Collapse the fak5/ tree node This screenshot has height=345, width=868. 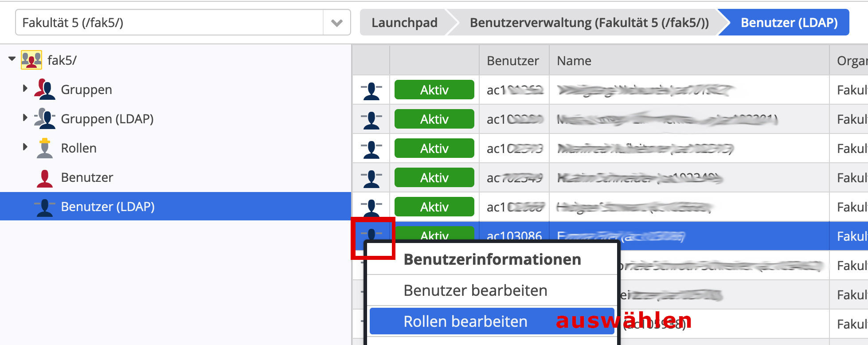12,59
